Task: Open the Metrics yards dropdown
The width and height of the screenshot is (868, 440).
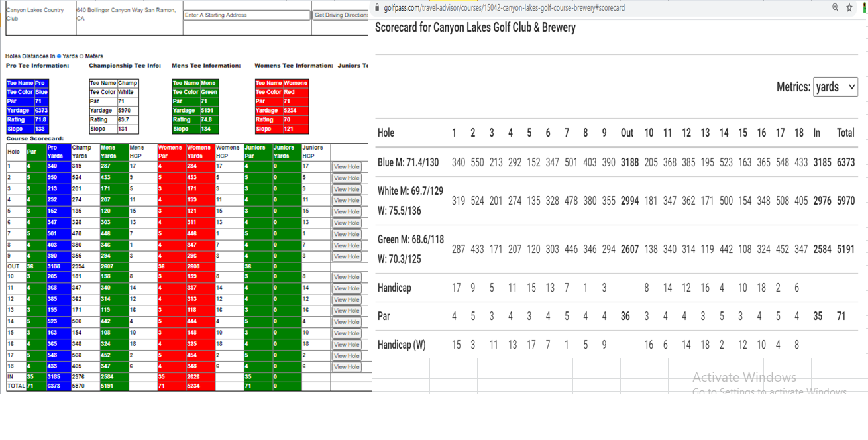Action: click(x=836, y=87)
